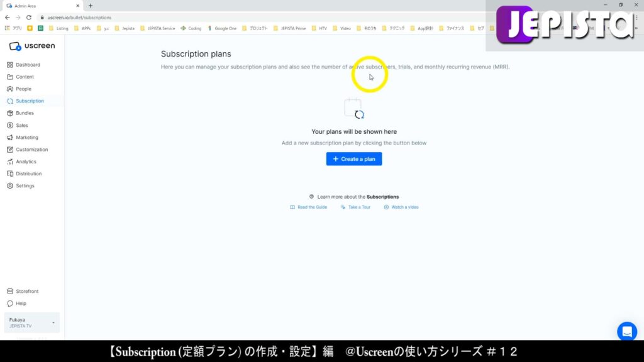The image size is (644, 362).
Task: Open the APPs bookmark folder
Action: pyautogui.click(x=82, y=28)
